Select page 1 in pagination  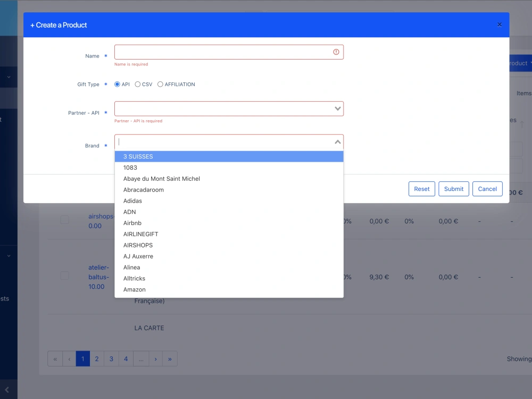click(x=83, y=359)
